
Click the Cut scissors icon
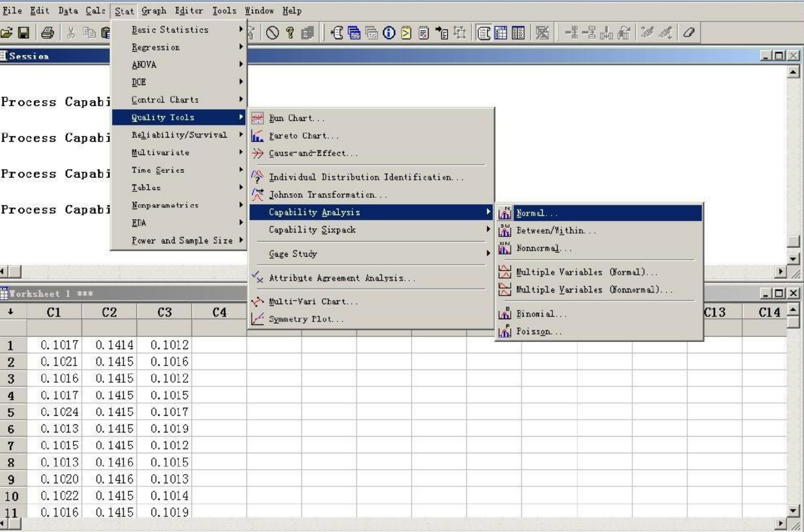coord(71,32)
